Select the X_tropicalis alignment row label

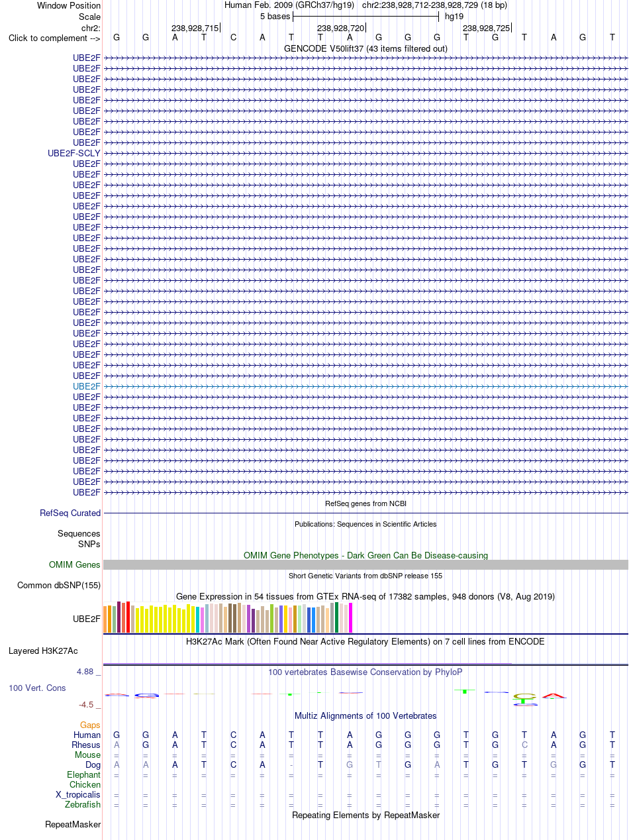coord(78,794)
